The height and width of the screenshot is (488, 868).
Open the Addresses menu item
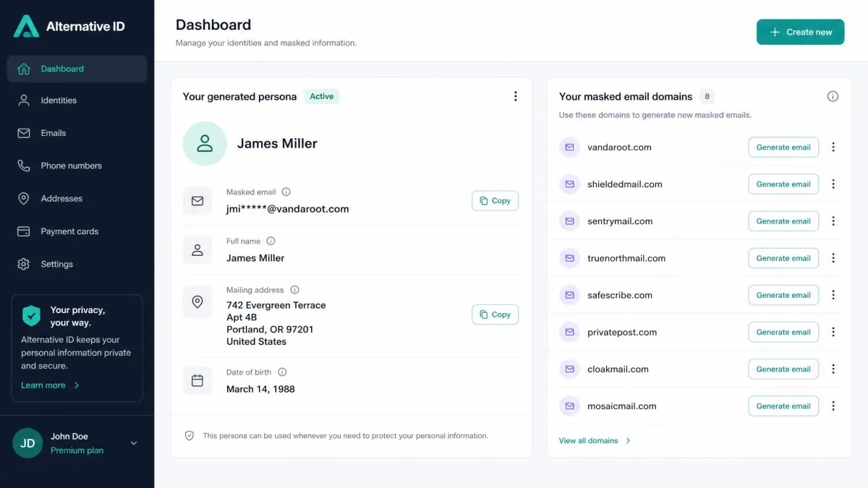click(x=77, y=199)
